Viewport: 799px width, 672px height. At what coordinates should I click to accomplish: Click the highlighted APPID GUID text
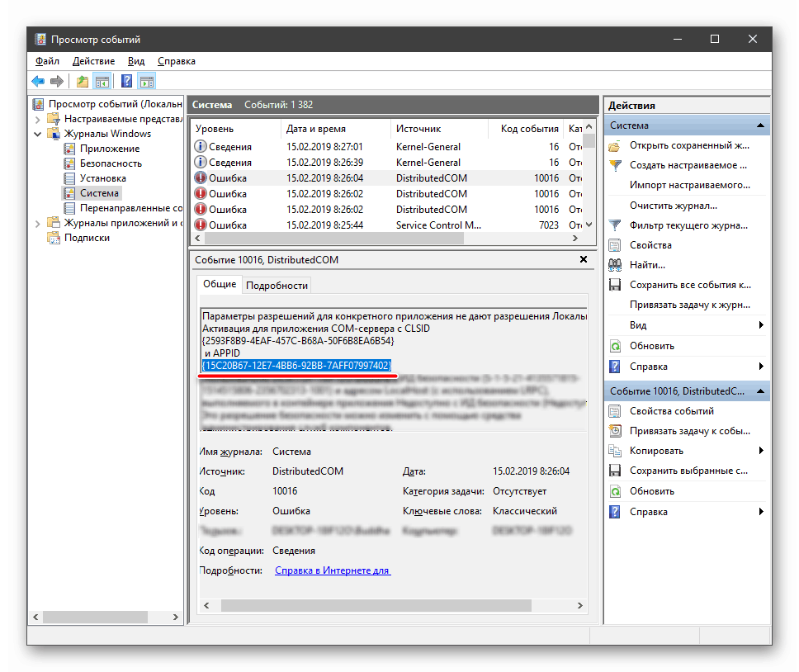(296, 366)
